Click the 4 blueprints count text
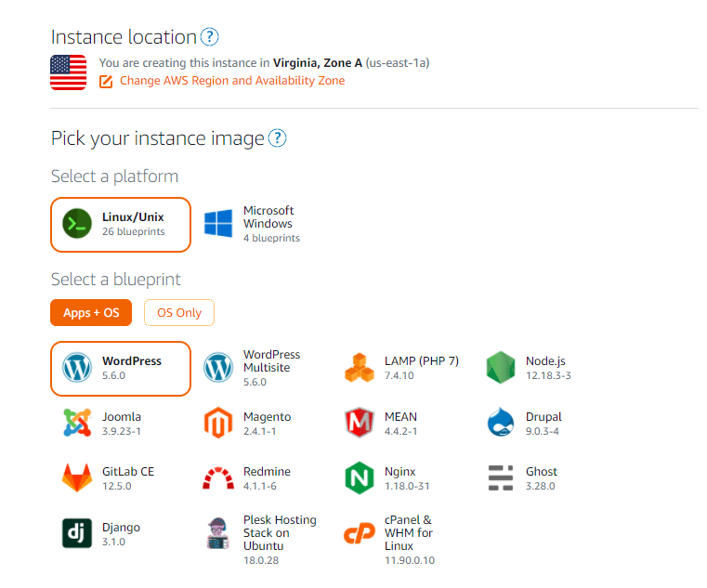The height and width of the screenshot is (588, 707). pyautogui.click(x=271, y=238)
